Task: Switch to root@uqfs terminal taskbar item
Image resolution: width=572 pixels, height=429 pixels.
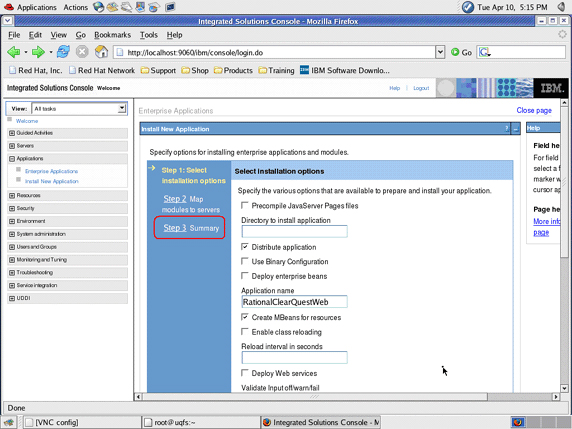Action: 200,422
